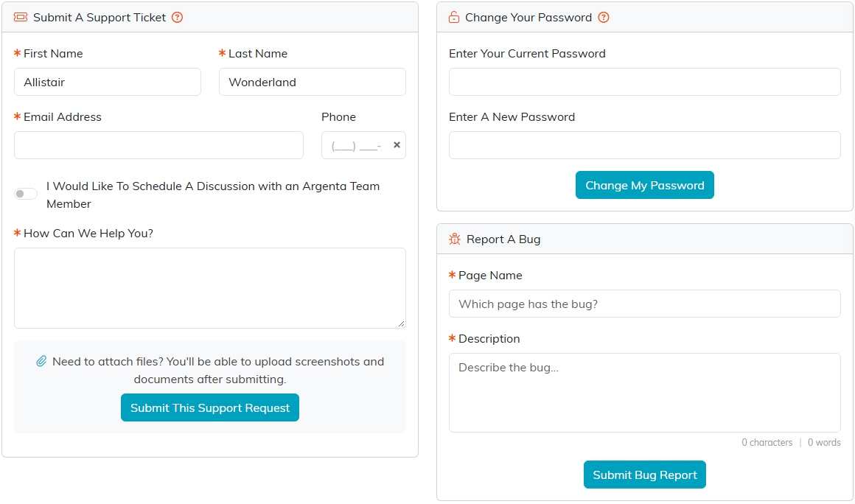Click the 'Enter A New Password' label
This screenshot has height=504, width=855.
512,116
